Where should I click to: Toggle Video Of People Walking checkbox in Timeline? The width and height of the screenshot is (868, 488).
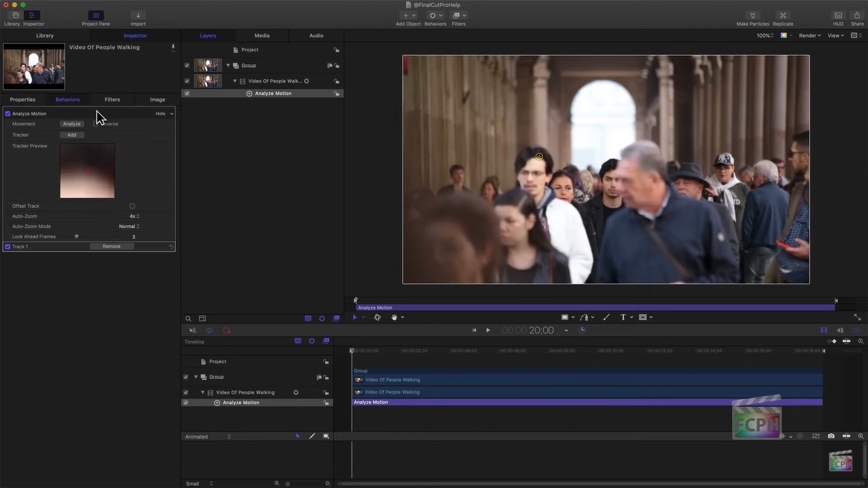pos(186,393)
